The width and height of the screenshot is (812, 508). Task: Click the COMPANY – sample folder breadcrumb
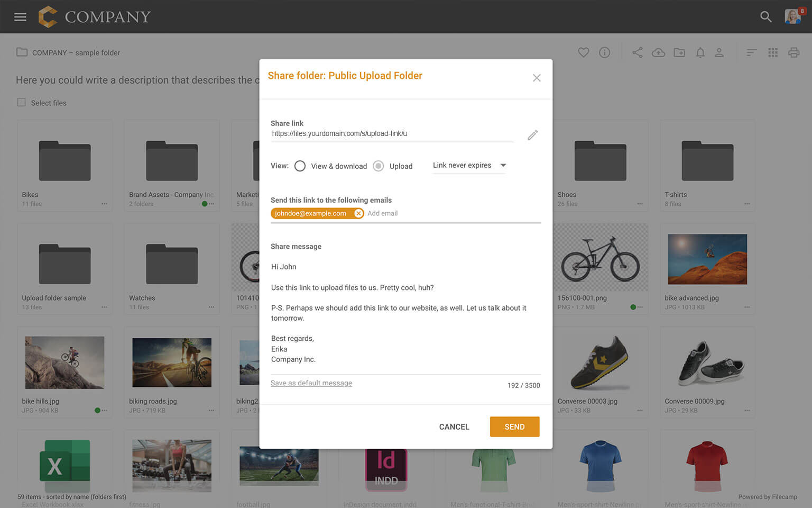pos(76,53)
